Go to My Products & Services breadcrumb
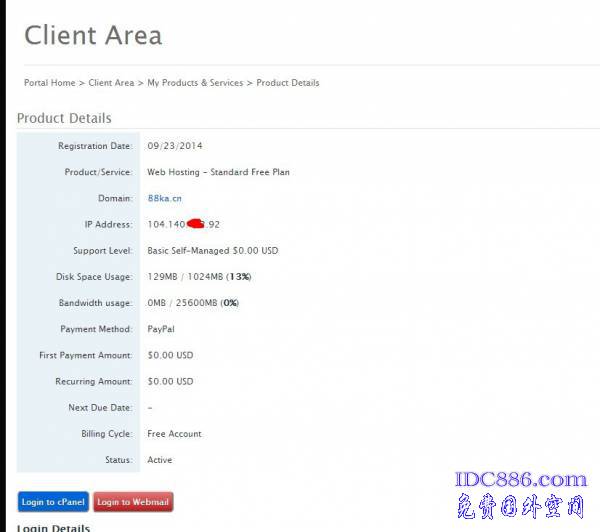Image resolution: width=600 pixels, height=532 pixels. coord(195,83)
